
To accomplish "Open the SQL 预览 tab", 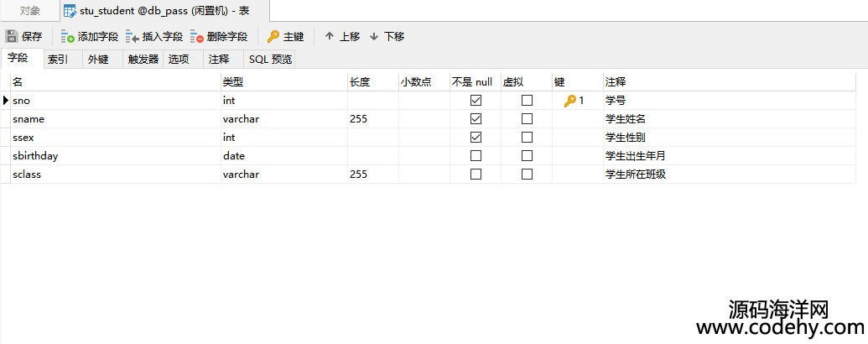I will pos(269,60).
